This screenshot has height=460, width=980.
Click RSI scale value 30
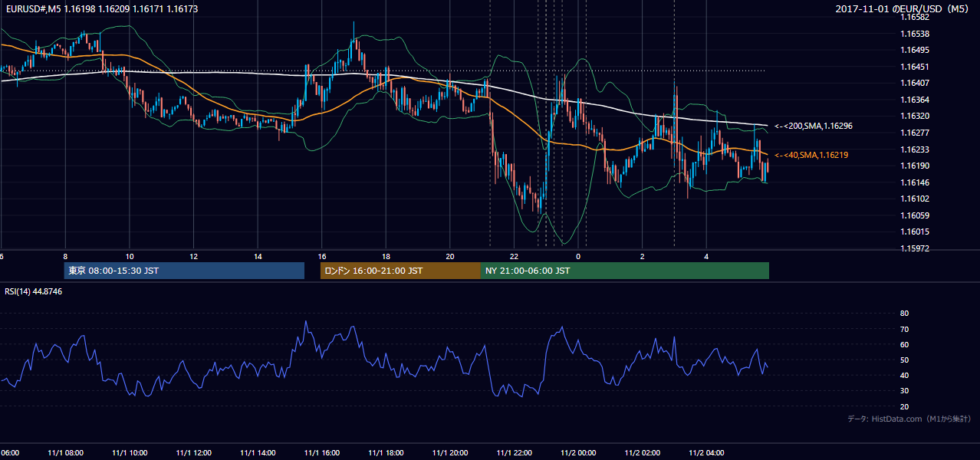coord(904,391)
